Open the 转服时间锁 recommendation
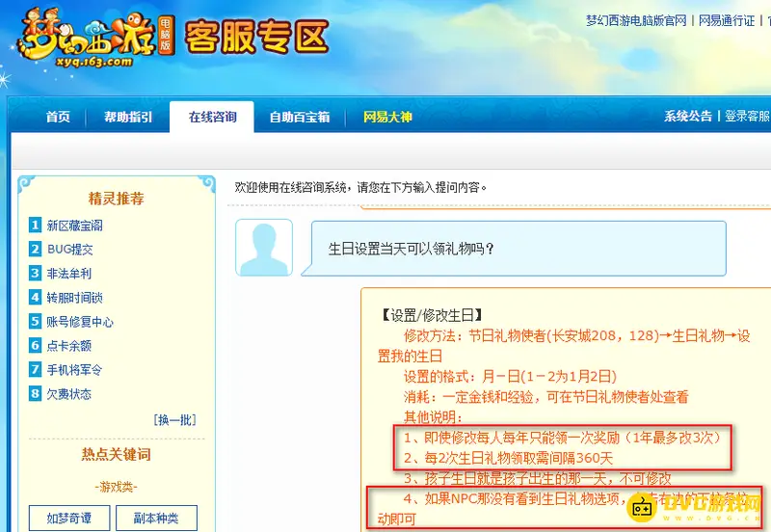This screenshot has width=771, height=532. pos(75,298)
